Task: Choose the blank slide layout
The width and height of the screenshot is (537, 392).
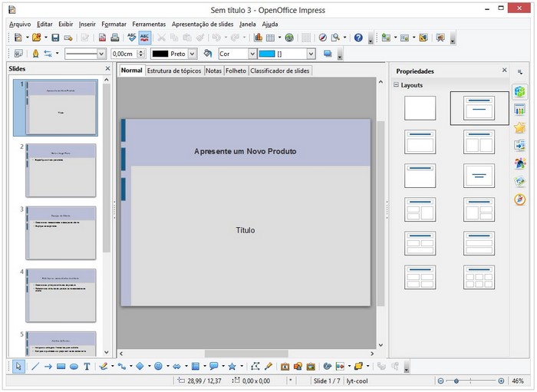Action: (420, 108)
